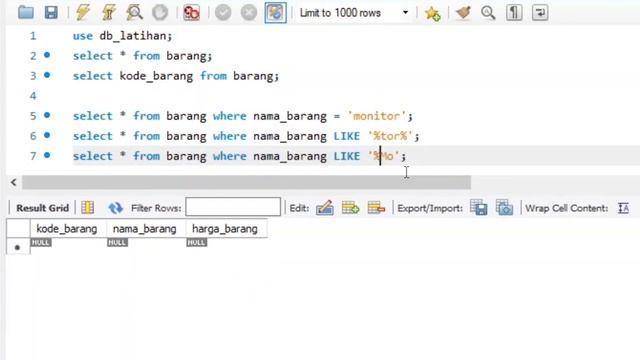The height and width of the screenshot is (360, 640).
Task: Show the find panel magnifier icon
Action: (488, 13)
